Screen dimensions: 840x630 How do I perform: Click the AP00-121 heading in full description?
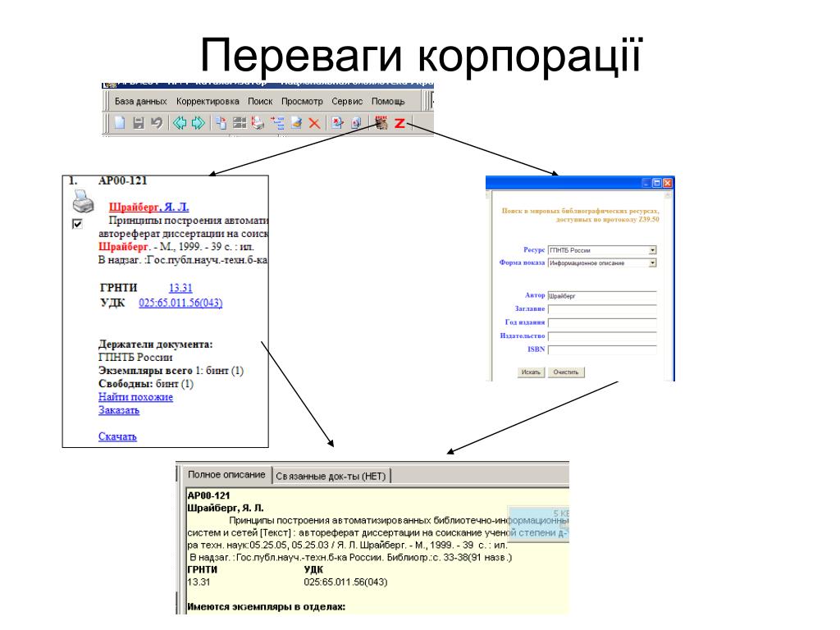pos(209,496)
